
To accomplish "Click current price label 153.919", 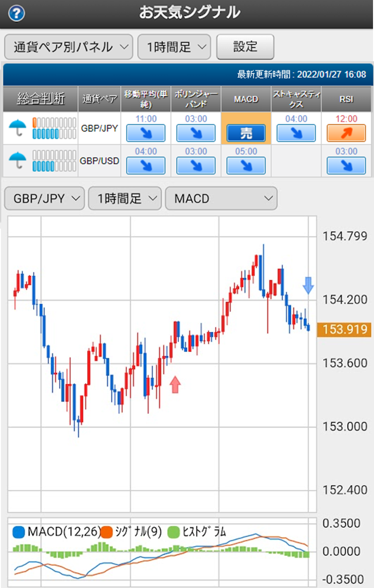I will coord(344,329).
